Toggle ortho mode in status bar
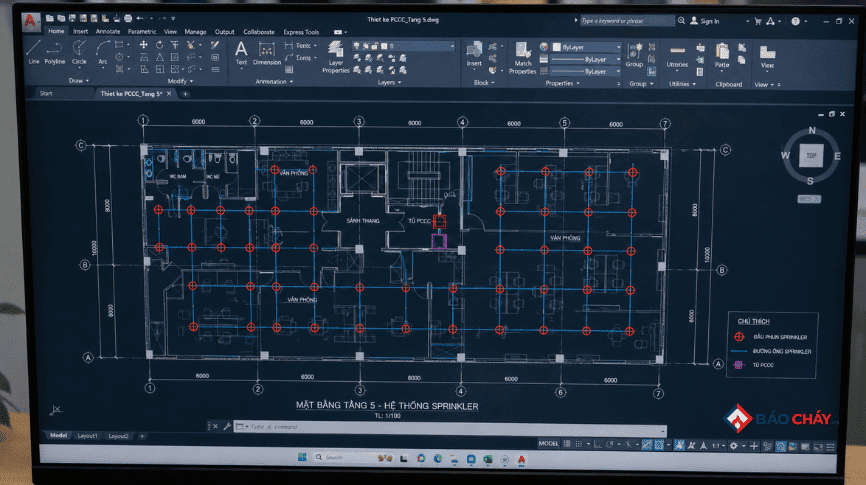Screen dimensions: 866x485 (598, 444)
